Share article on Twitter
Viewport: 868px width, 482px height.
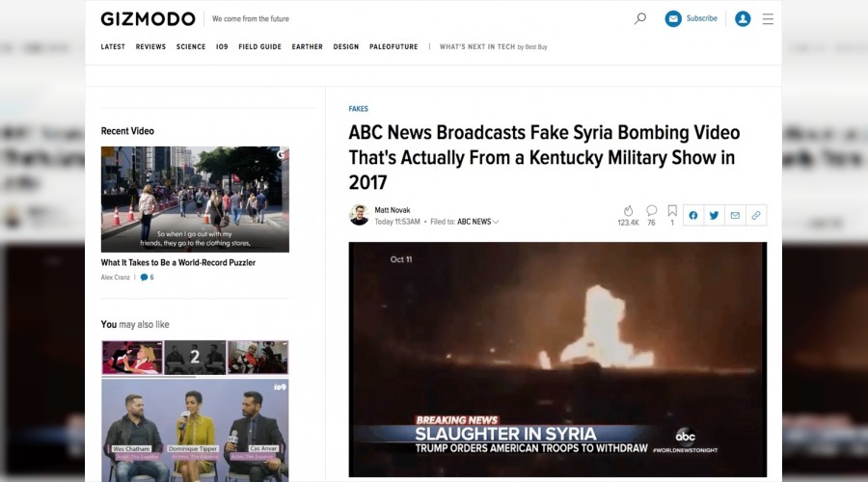coord(714,215)
